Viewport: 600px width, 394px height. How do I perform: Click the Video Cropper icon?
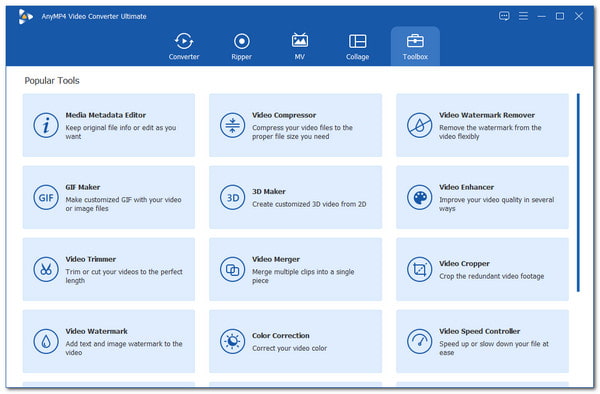point(419,269)
